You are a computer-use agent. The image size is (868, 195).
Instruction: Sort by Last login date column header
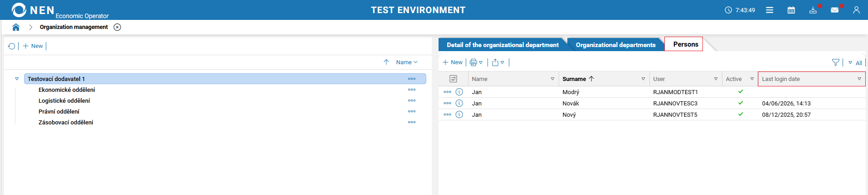781,79
